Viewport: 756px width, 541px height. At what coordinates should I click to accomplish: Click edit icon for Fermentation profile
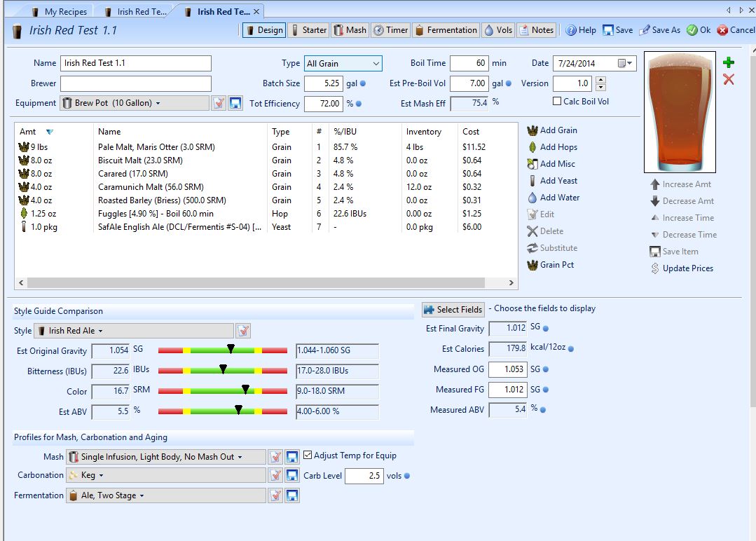pos(275,495)
